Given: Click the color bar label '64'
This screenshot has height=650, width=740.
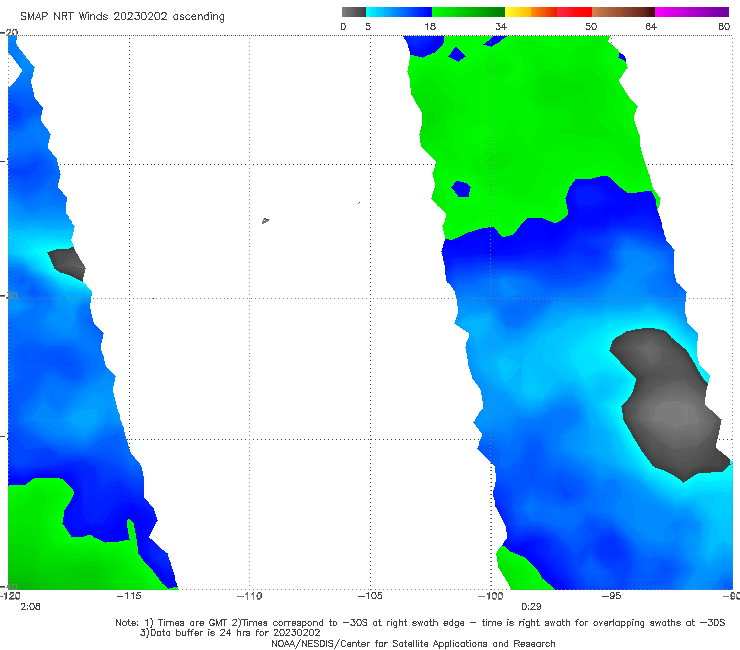Looking at the screenshot, I should 651,26.
